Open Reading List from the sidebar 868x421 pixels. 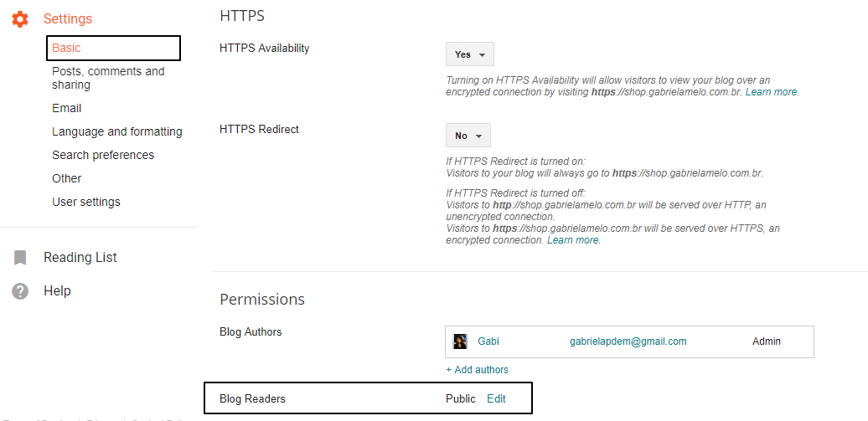[80, 257]
